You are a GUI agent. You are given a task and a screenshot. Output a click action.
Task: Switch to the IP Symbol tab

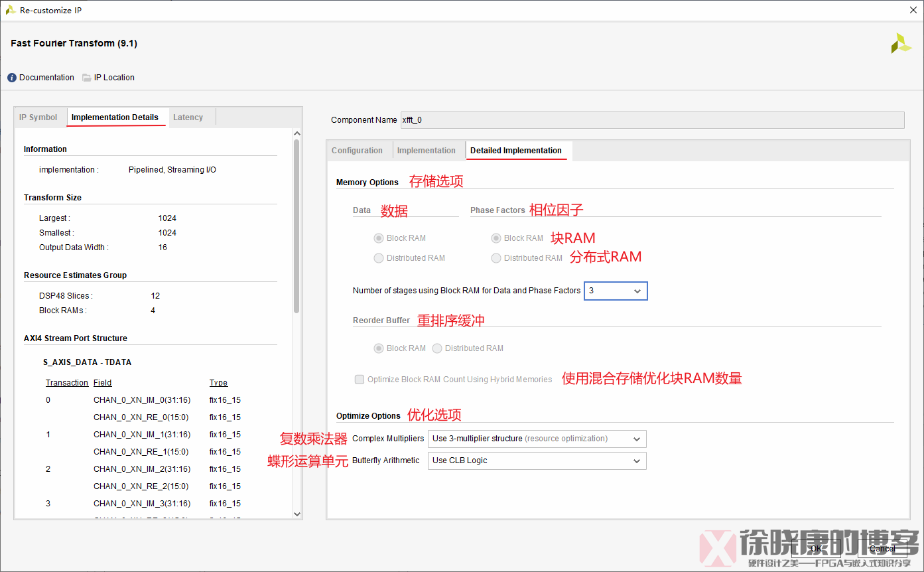[x=38, y=117]
